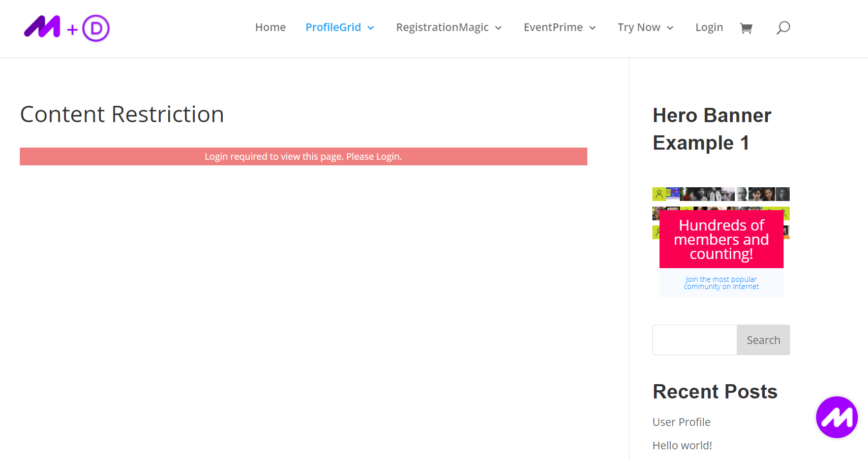Open the Try Now dropdown
Screen dimensions: 868x460
(670, 28)
